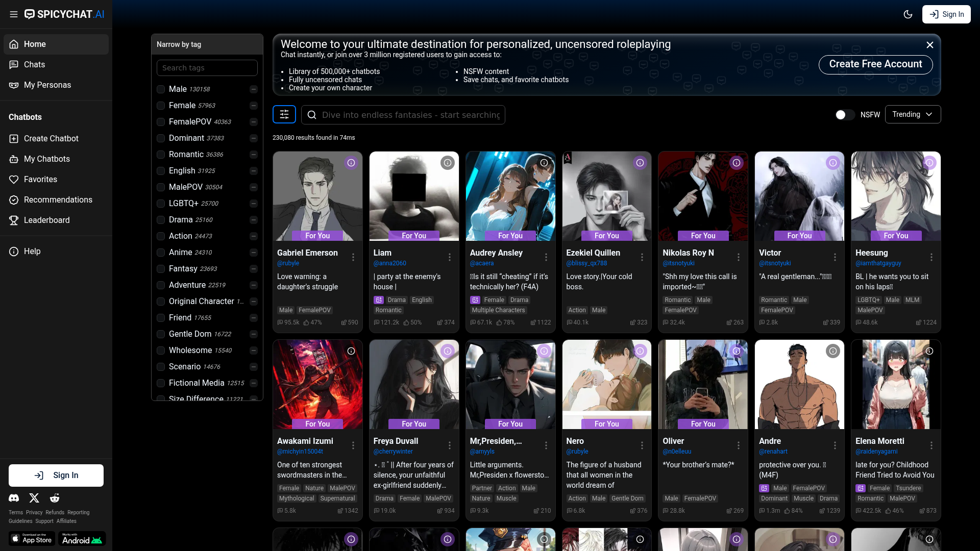Open X (Twitter) icon link
Image resolution: width=980 pixels, height=551 pixels.
(34, 498)
